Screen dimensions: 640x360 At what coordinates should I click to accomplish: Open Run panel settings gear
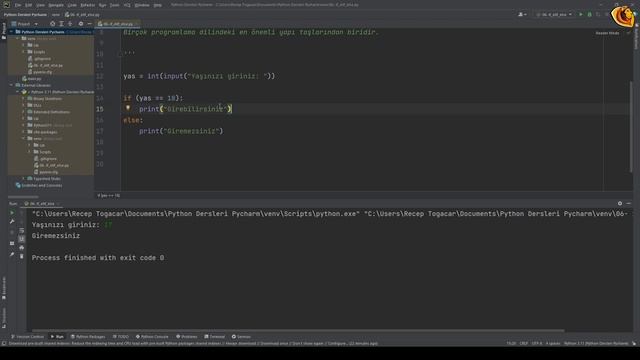point(620,203)
